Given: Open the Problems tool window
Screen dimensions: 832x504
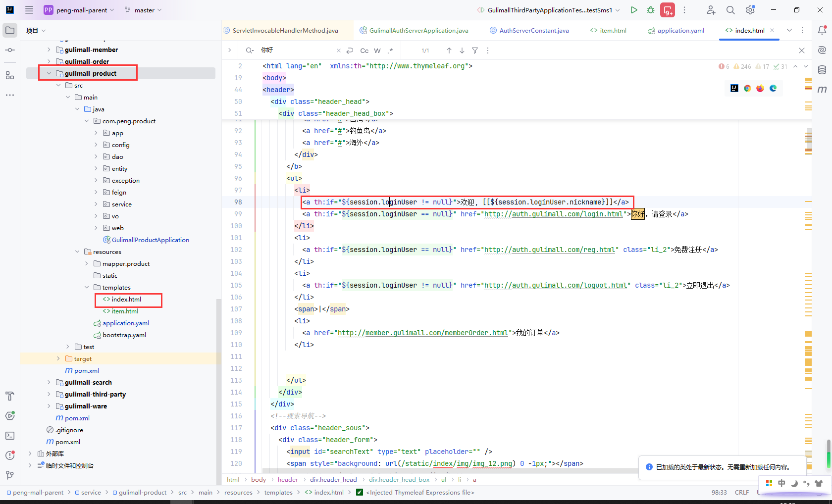Looking at the screenshot, I should (x=10, y=455).
